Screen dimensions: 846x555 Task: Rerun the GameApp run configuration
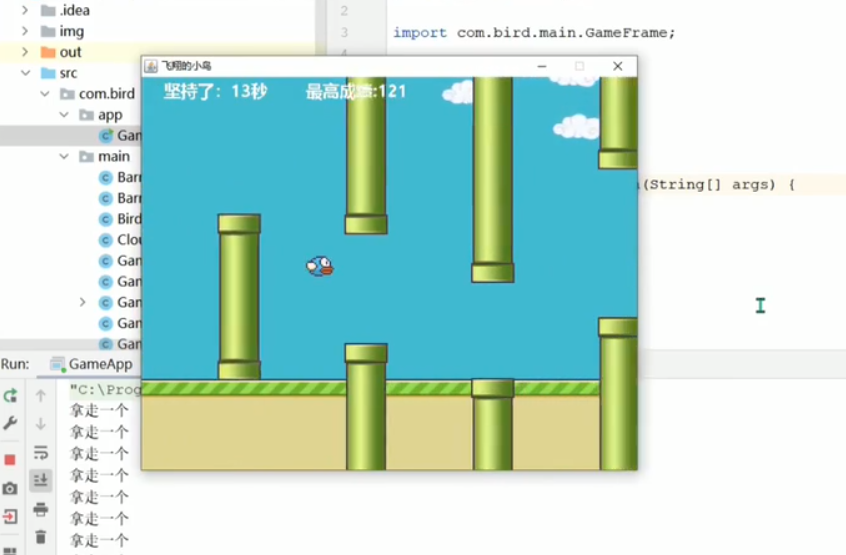tap(10, 396)
